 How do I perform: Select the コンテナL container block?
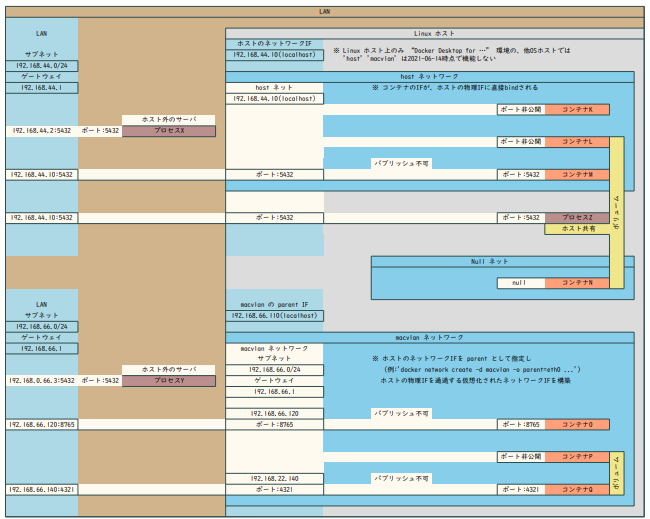pos(577,142)
